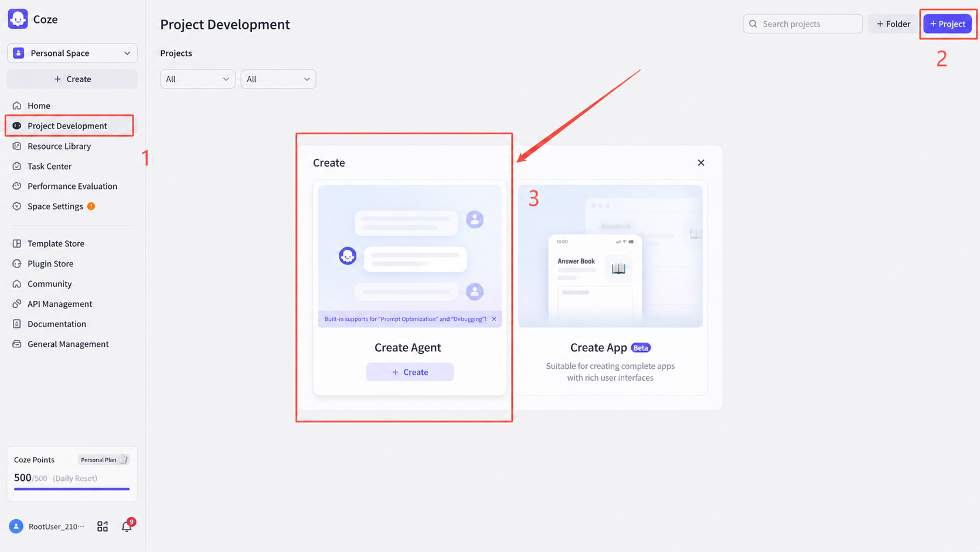This screenshot has height=552, width=980.
Task: Click the + Project button
Action: tap(947, 23)
